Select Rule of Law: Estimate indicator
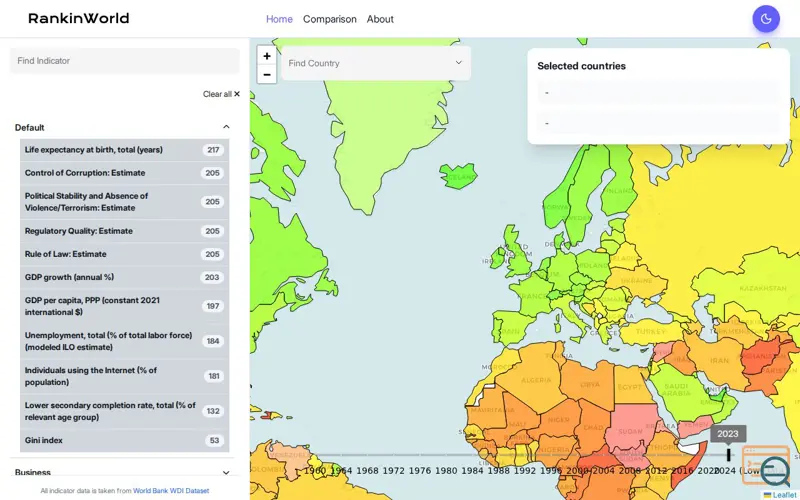The width and height of the screenshot is (800, 500). coord(124,254)
